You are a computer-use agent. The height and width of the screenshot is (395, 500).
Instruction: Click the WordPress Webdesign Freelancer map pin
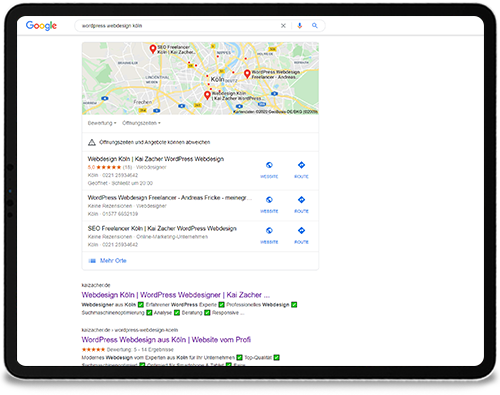point(247,74)
